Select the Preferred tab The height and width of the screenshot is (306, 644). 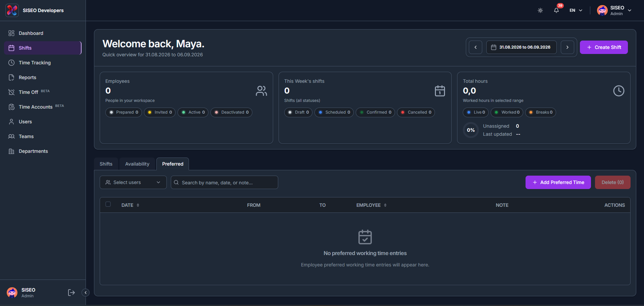(x=173, y=164)
